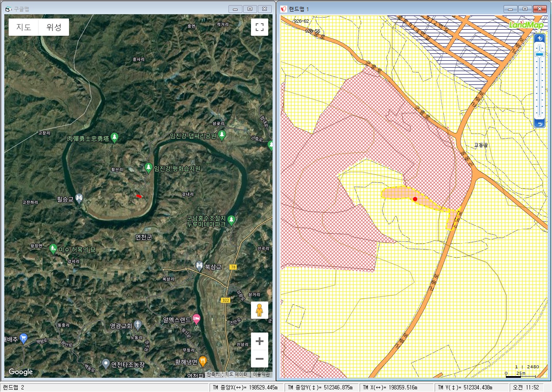Click the 황해냉면 restaurant marker
552x392 pixels.
203,361
